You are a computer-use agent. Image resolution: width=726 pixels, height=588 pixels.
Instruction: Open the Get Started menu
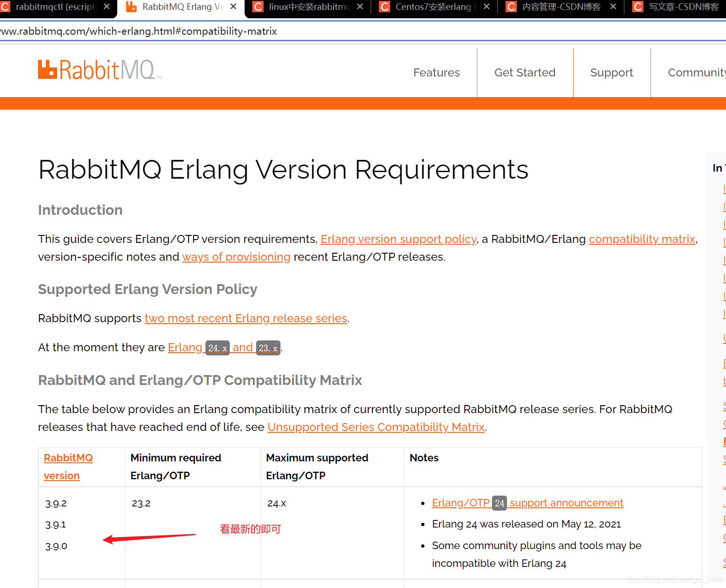pyautogui.click(x=525, y=73)
